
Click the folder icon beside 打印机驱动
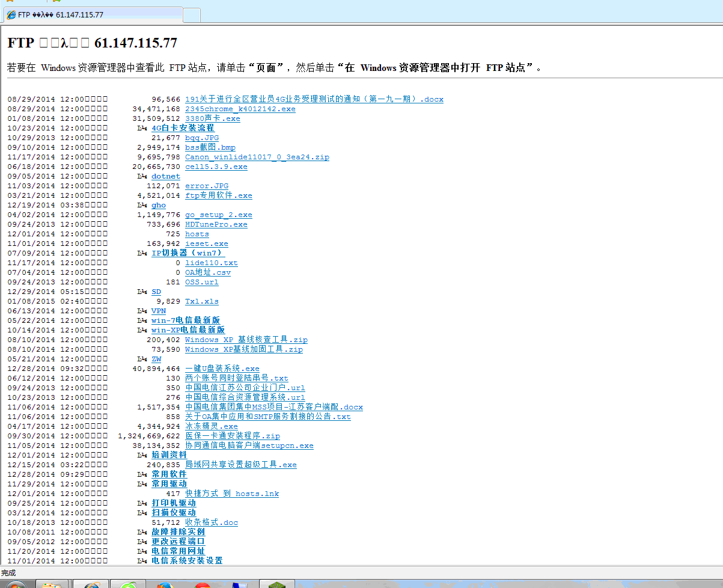point(142,503)
